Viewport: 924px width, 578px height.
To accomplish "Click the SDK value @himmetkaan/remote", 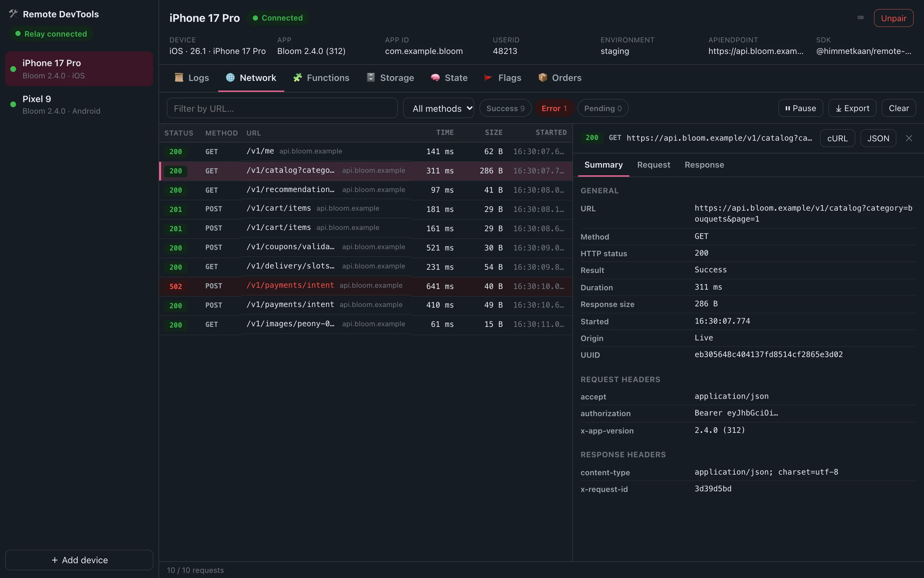I will coord(864,51).
